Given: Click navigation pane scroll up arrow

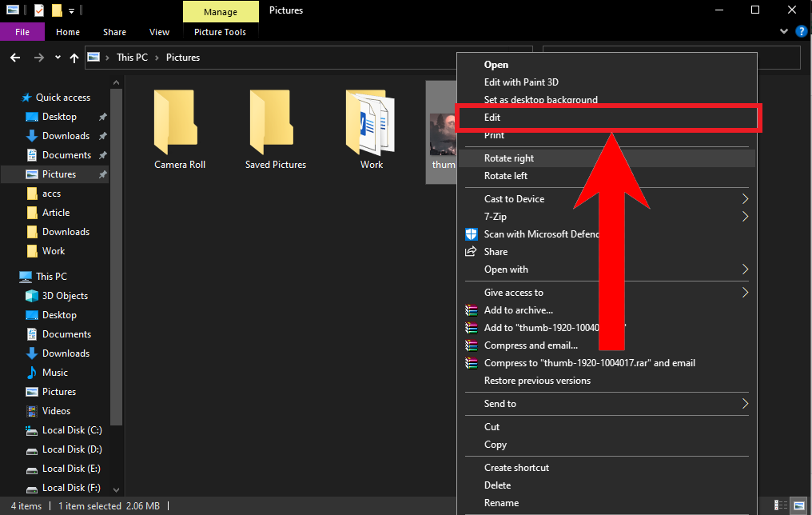Looking at the screenshot, I should pos(116,82).
